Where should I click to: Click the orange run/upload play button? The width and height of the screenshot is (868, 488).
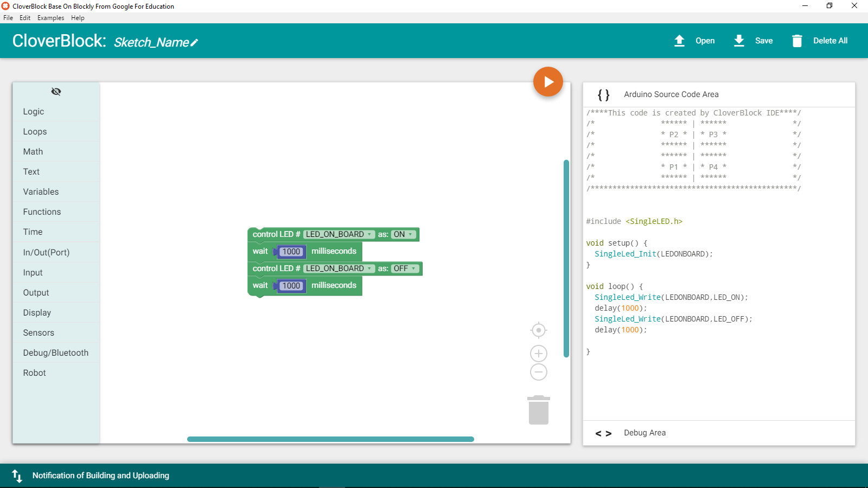[548, 82]
